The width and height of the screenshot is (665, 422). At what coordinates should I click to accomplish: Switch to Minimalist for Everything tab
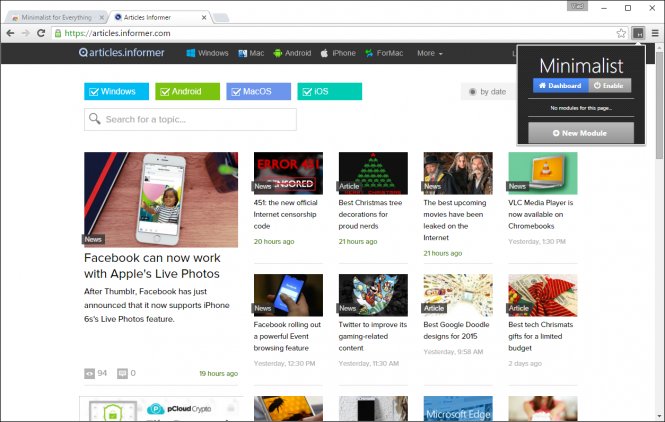tap(56, 17)
